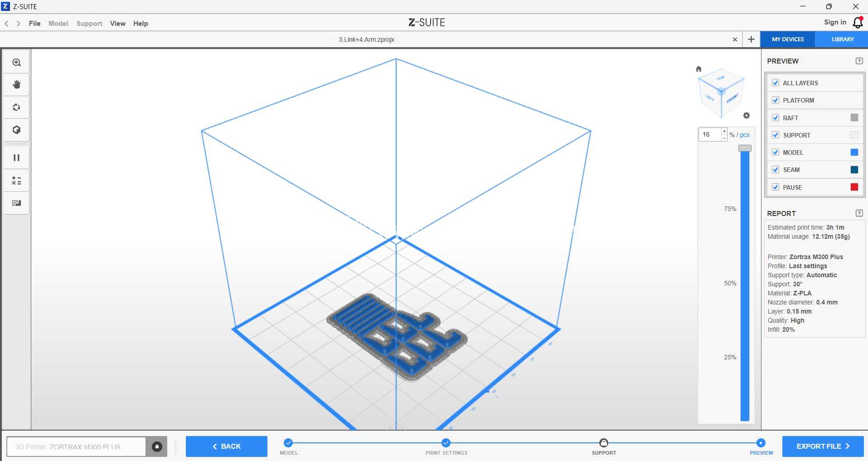Select the Zoom tool in left toolbar
This screenshot has width=868, height=461.
(x=17, y=62)
